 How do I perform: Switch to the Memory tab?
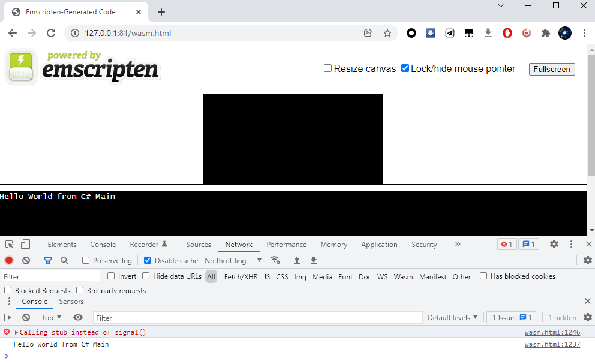[334, 245]
